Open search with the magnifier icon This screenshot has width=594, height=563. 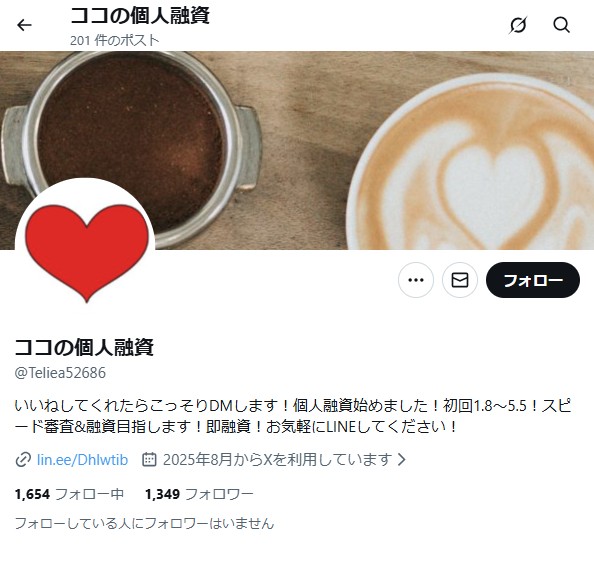tap(561, 25)
